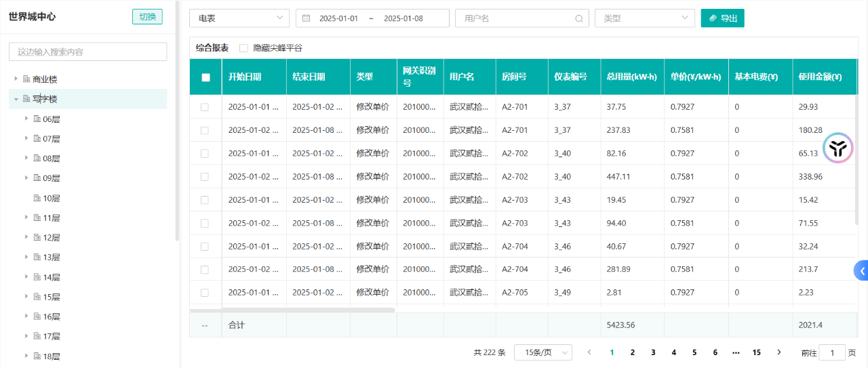Enable the 隐藏尖峰平谷 checkbox
The image size is (868, 368).
(x=243, y=48)
